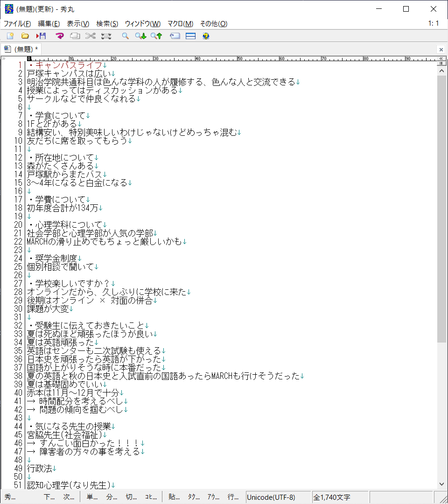Open the ファイル(F) menu
448x504 pixels.
(17, 24)
